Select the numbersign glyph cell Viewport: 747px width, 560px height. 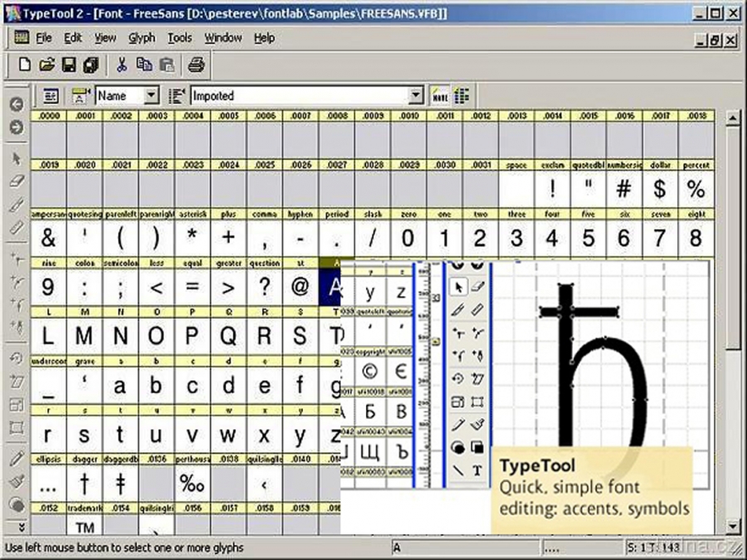click(623, 189)
